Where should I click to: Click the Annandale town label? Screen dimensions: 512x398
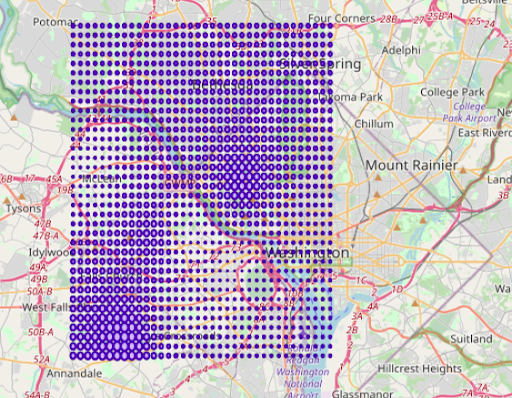[74, 373]
